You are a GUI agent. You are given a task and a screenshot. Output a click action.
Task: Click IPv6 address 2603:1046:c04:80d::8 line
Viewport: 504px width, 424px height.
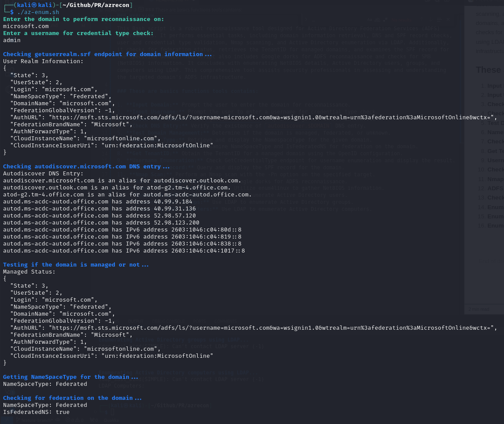point(122,230)
